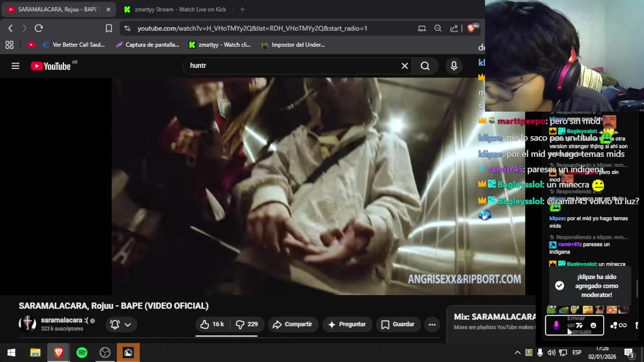Close the SARAMALACARA YouTube tab

108,9
